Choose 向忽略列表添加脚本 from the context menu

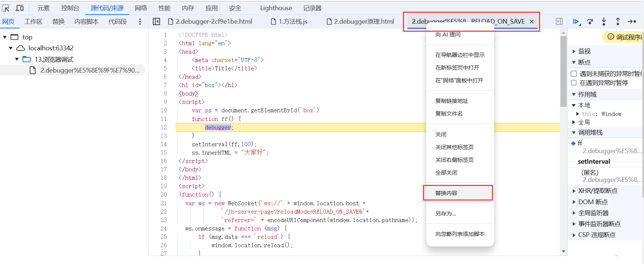tap(460, 234)
